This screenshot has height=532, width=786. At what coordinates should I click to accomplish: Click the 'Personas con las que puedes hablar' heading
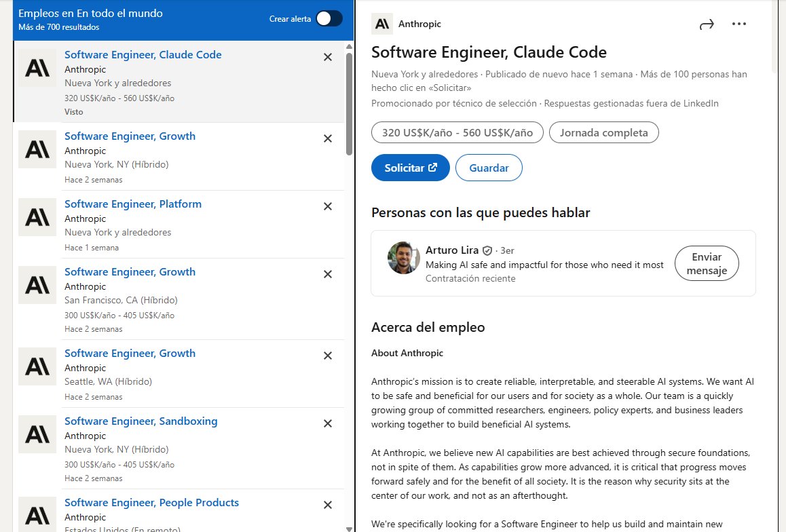[x=481, y=212]
